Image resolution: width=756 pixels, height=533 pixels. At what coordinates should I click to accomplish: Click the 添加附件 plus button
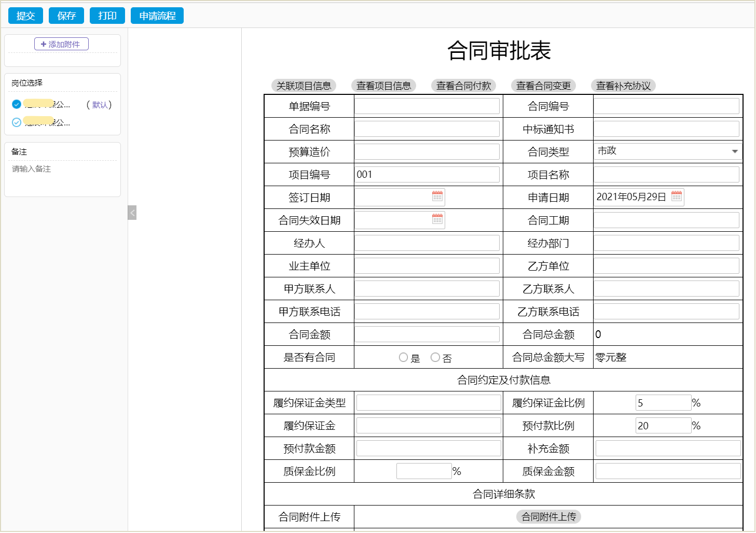(61, 44)
